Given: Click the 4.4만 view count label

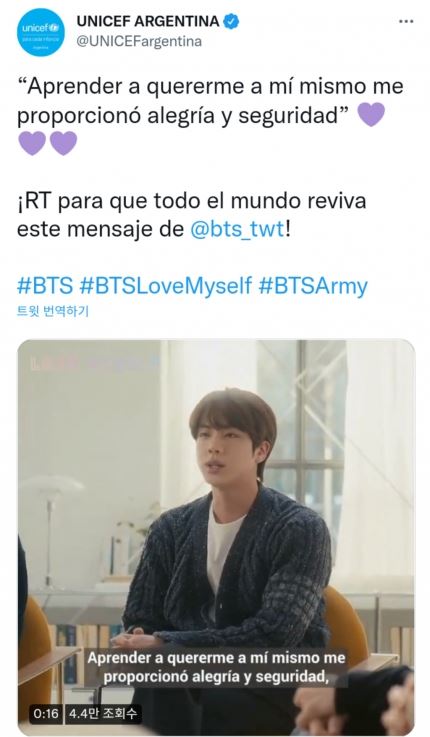Looking at the screenshot, I should click(103, 713).
